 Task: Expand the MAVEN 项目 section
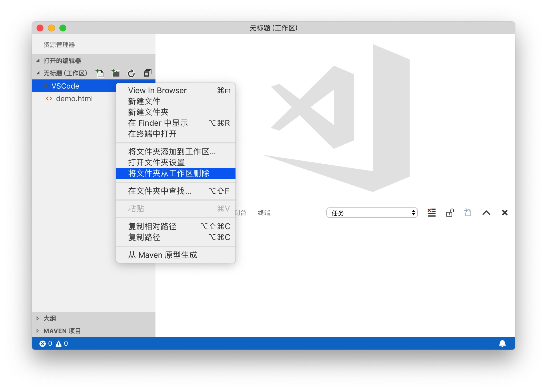coord(37,331)
